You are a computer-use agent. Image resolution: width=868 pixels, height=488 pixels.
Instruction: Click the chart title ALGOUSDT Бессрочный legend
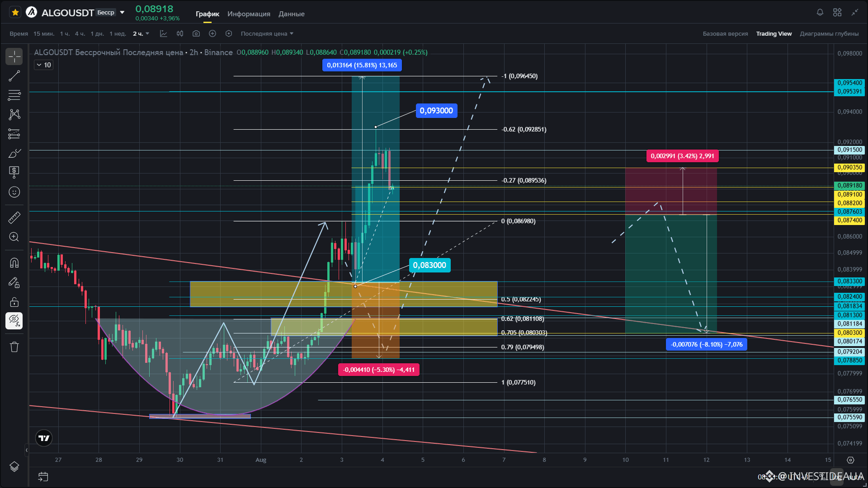coord(133,52)
